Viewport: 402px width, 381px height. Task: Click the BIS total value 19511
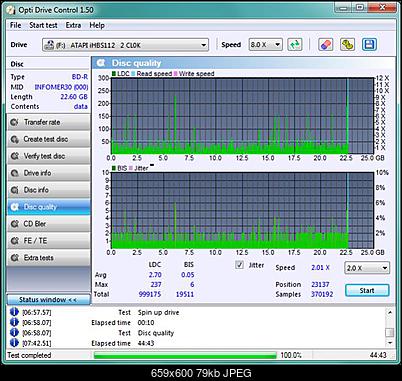[185, 294]
